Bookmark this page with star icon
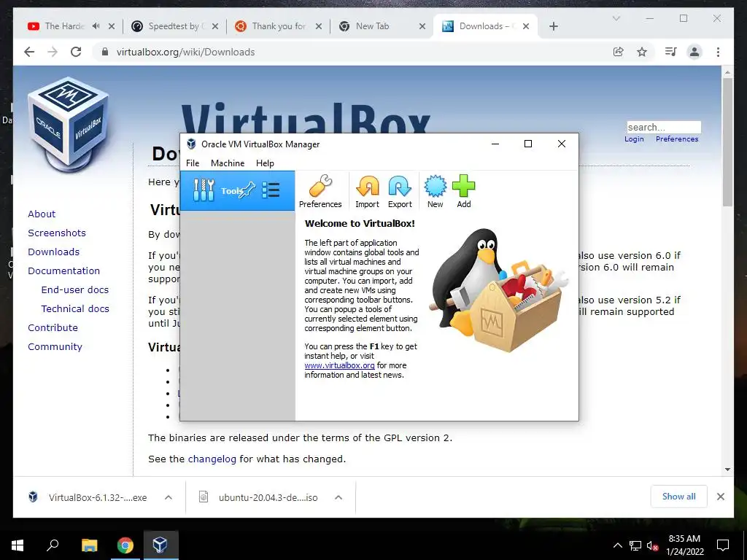This screenshot has height=560, width=747. [642, 52]
